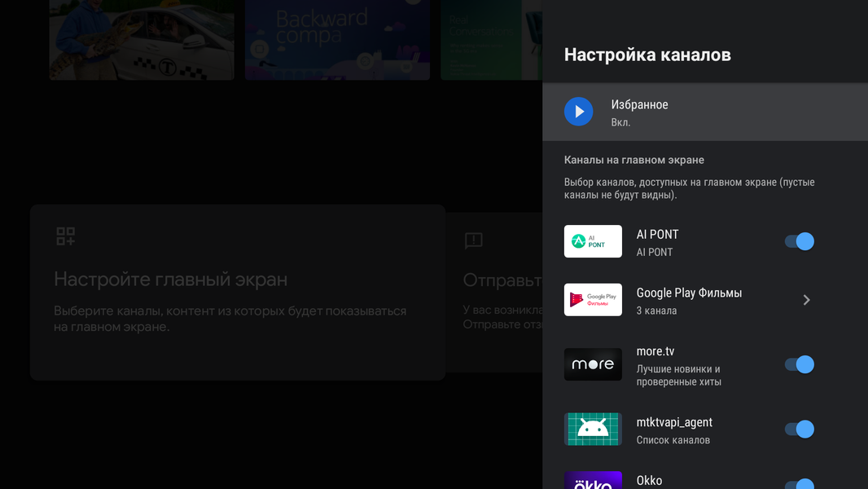Turn off the more.tv channel switch
Image resolution: width=868 pixels, height=489 pixels.
[800, 364]
